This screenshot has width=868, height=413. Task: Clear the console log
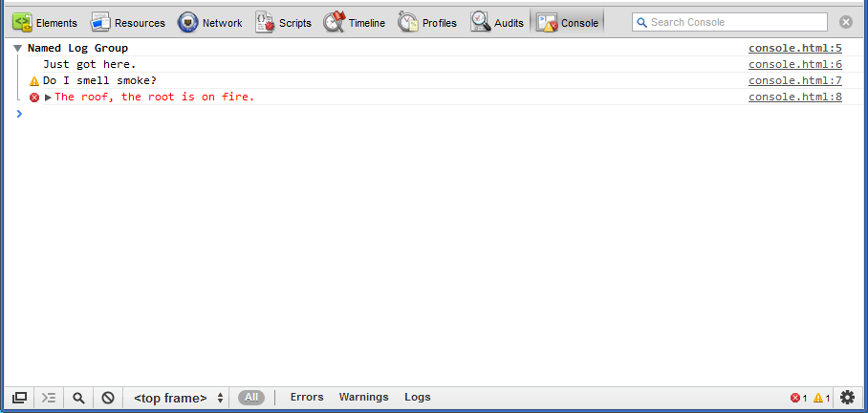point(108,398)
